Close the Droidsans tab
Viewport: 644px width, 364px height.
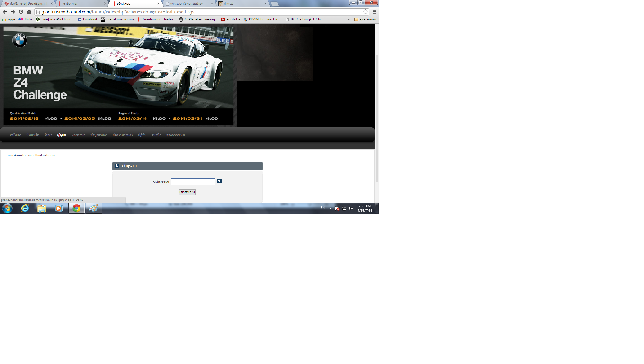click(51, 3)
